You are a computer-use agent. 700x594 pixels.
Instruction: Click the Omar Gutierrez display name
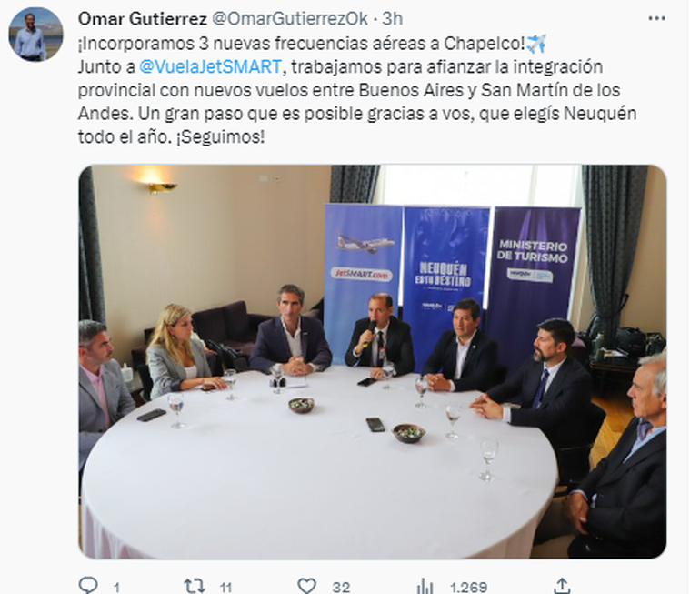143,19
